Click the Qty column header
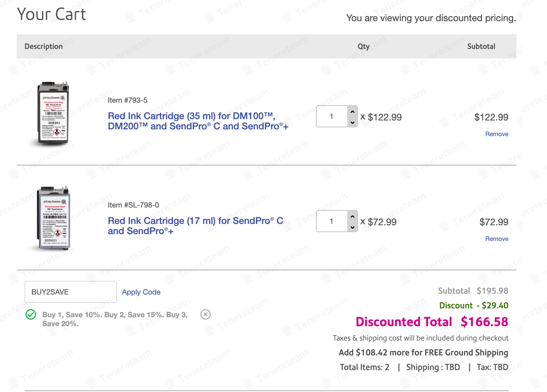 tap(363, 46)
